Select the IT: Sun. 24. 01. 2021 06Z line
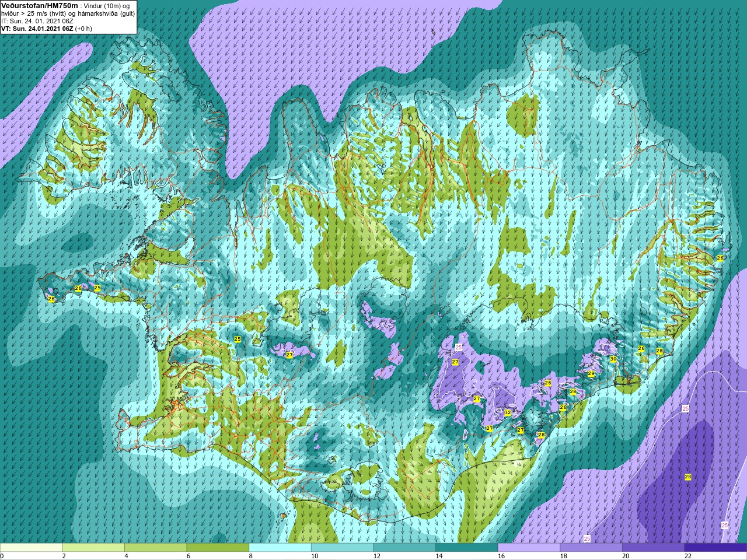 [37, 21]
